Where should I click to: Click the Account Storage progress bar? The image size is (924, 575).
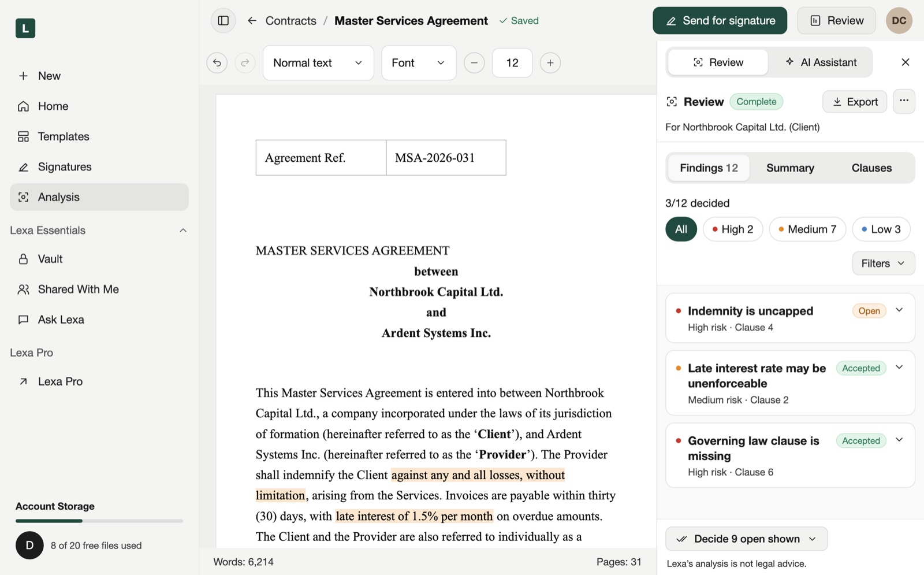tap(99, 521)
